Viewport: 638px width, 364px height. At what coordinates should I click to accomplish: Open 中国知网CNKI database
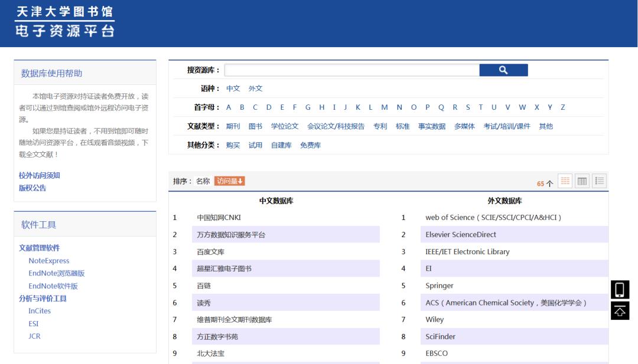click(x=219, y=218)
